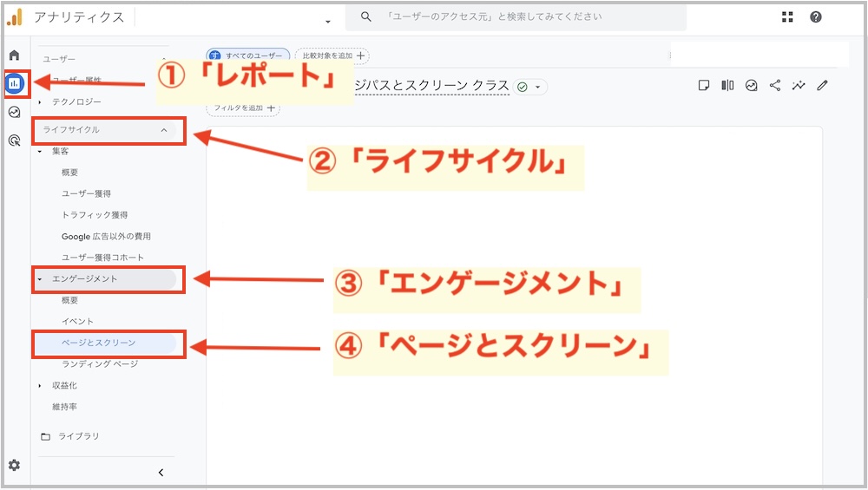Open the Advertising icon in left rail

tap(15, 140)
